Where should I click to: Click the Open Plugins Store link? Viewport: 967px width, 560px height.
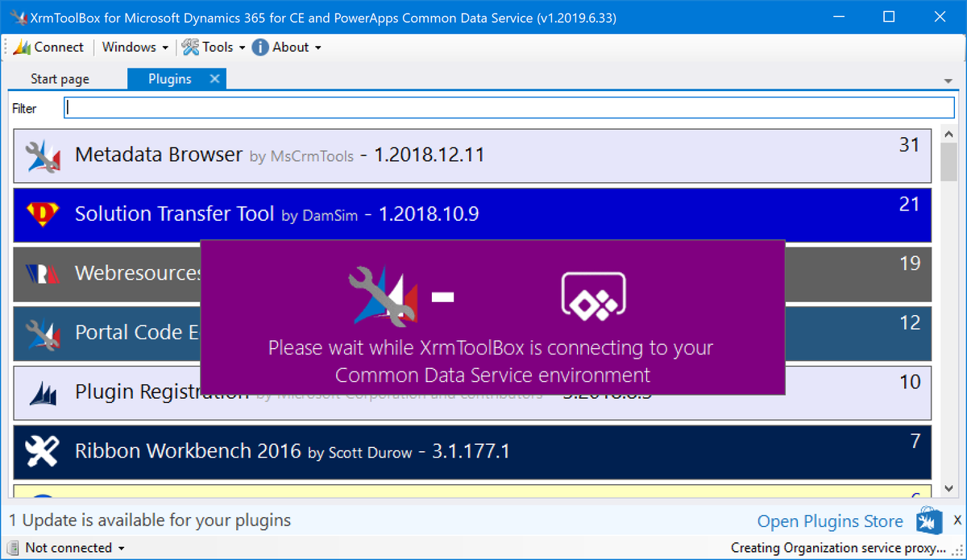click(830, 521)
